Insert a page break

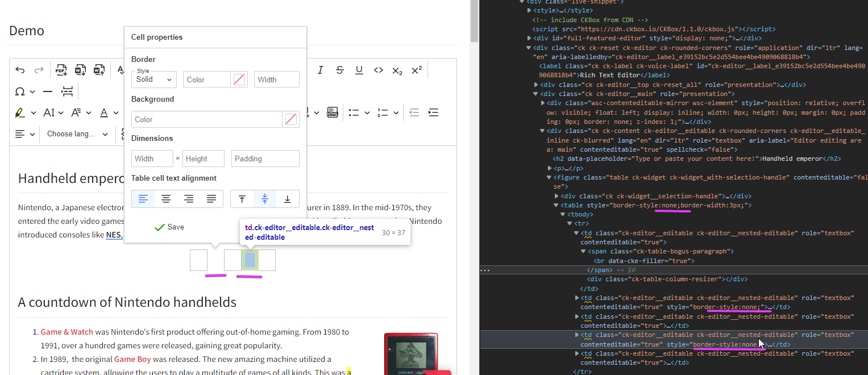pos(67,91)
